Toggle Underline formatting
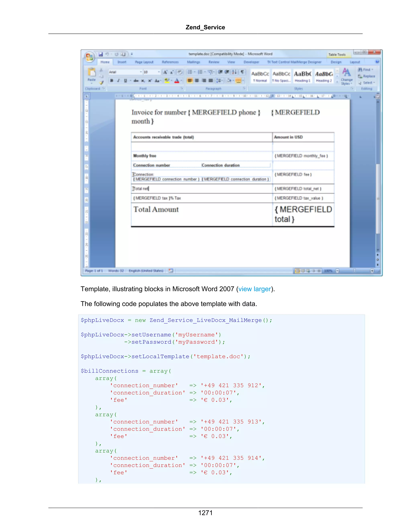The width and height of the screenshot is (411, 532). [125, 81]
